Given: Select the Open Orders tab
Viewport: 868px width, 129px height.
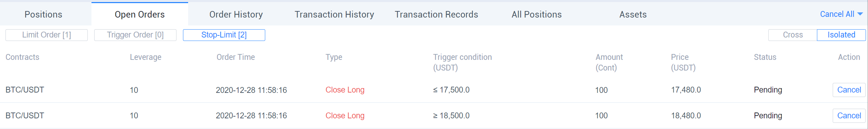Looking at the screenshot, I should 140,14.
